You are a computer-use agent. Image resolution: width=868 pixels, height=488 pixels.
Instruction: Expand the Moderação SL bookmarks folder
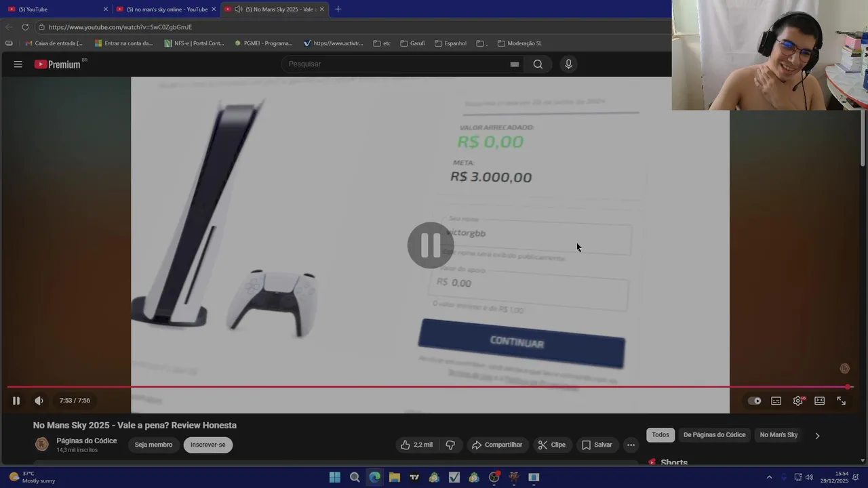coord(519,43)
